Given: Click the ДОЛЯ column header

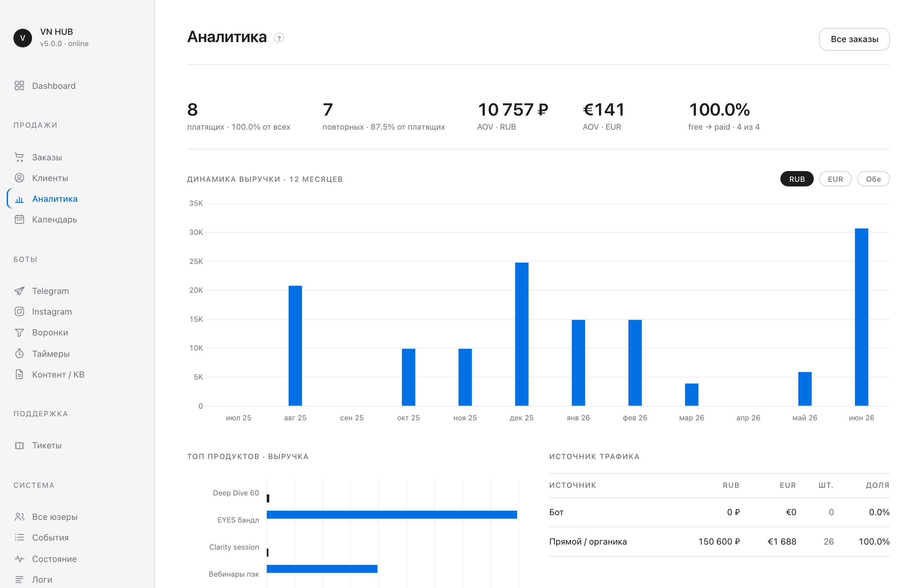Looking at the screenshot, I should (x=878, y=485).
